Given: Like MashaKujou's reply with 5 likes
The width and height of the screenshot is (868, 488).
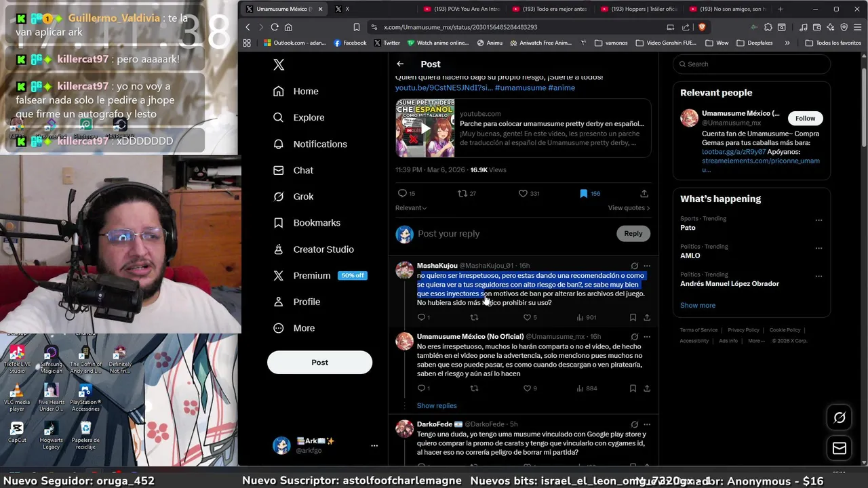Looking at the screenshot, I should (x=530, y=317).
